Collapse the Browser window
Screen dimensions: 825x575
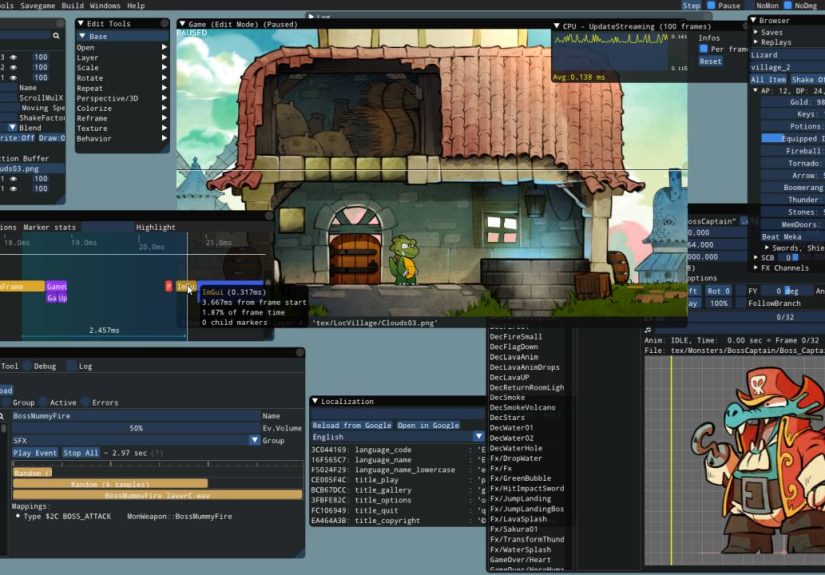pyautogui.click(x=753, y=20)
